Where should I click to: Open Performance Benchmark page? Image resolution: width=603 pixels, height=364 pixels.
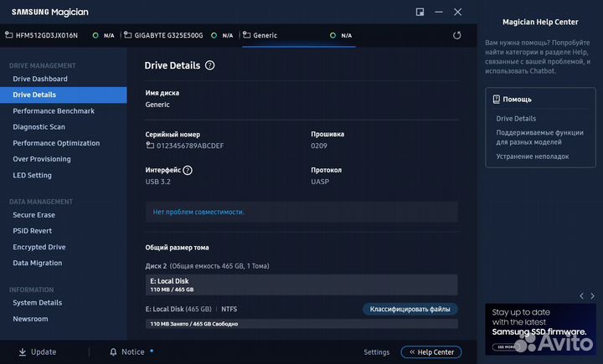pos(54,111)
